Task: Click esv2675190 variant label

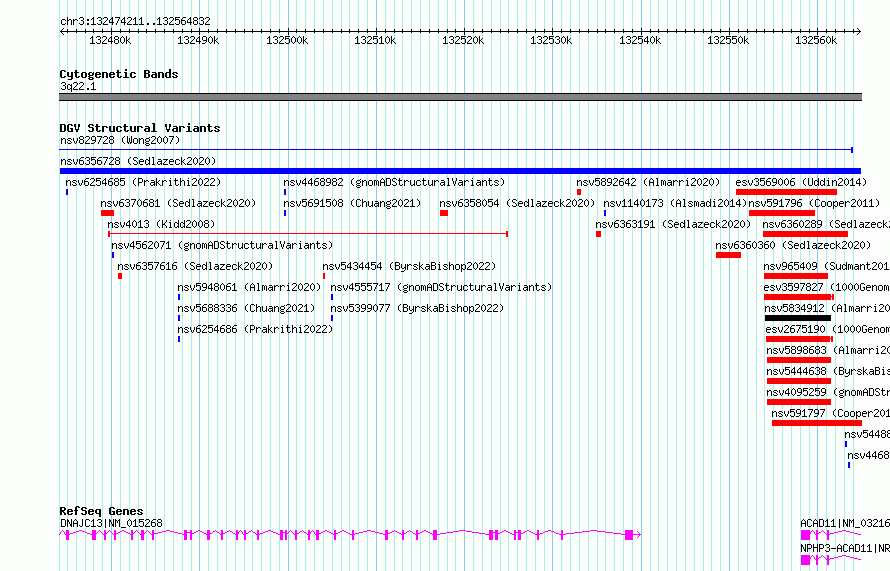Action: (x=828, y=329)
